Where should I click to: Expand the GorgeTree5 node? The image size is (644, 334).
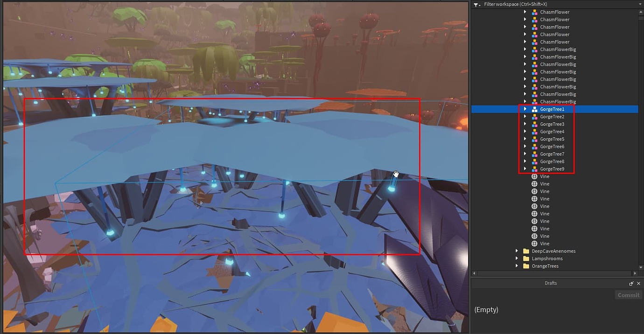[525, 139]
